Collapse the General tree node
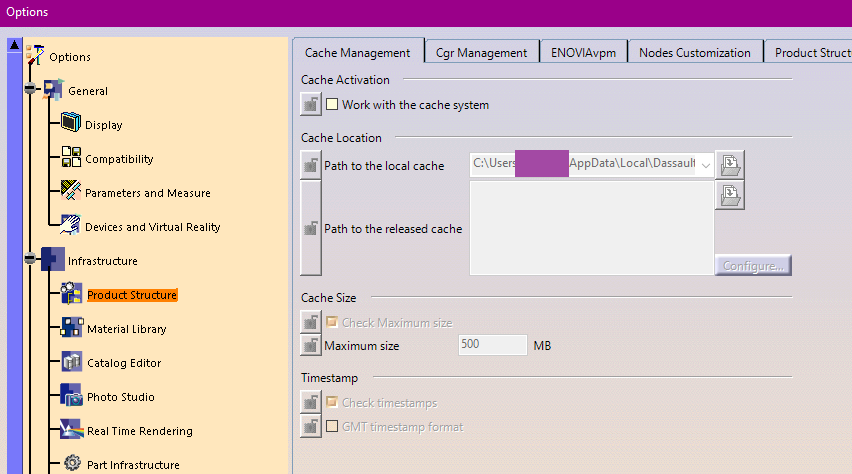The image size is (852, 474). (31, 90)
